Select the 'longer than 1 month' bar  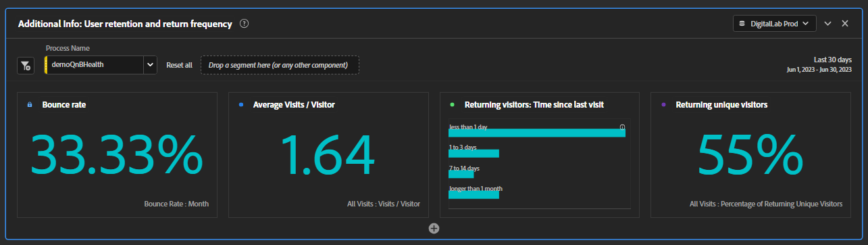[x=474, y=194]
